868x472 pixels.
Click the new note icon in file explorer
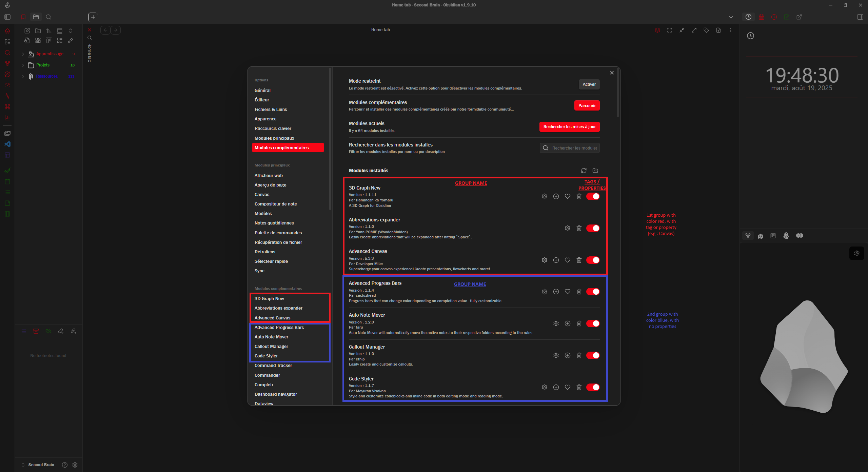pyautogui.click(x=27, y=31)
